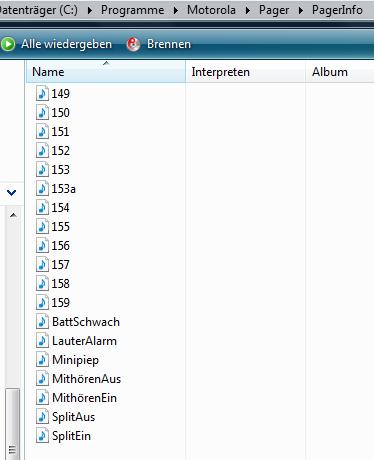Select the MithörenAus file name
Viewport: 374px width, 460px height.
pyautogui.click(x=86, y=379)
